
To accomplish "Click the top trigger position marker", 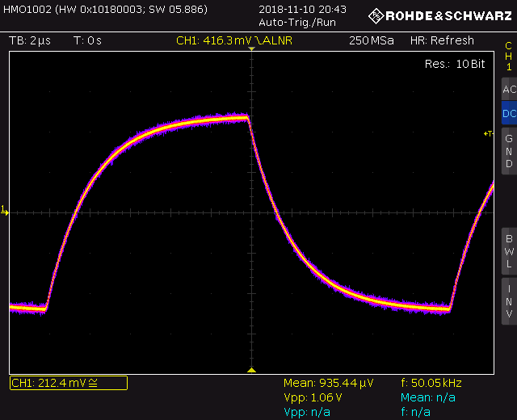I will click(251, 48).
